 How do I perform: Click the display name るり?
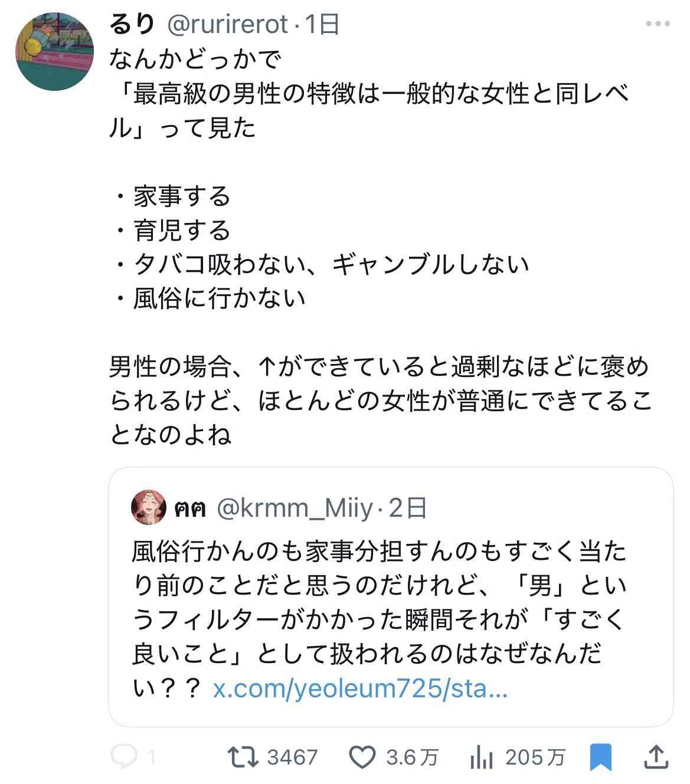click(x=132, y=24)
